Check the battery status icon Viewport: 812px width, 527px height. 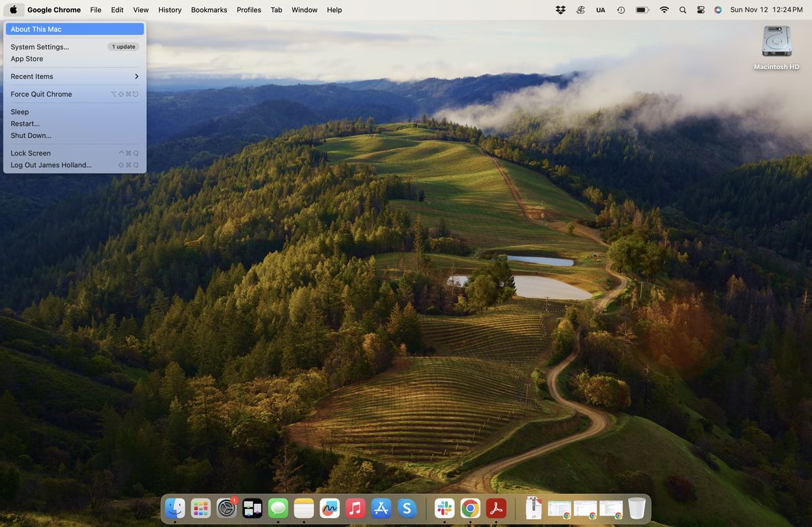click(642, 10)
